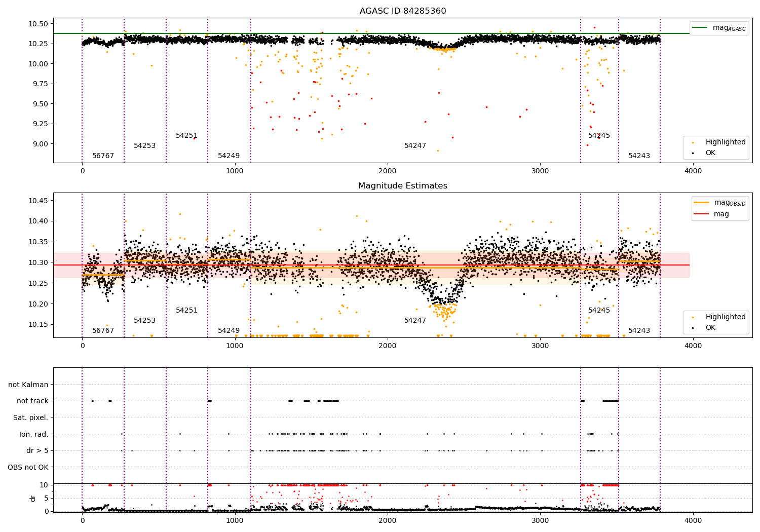Screen dimensions: 760x532
Task: Select the 10.15 y-axis tick label
Action: tap(38, 325)
